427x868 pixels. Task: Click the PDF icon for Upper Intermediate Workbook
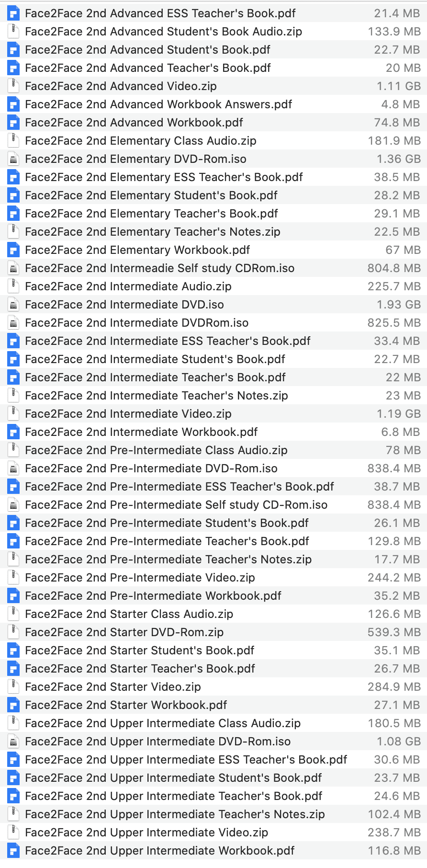[x=13, y=850]
